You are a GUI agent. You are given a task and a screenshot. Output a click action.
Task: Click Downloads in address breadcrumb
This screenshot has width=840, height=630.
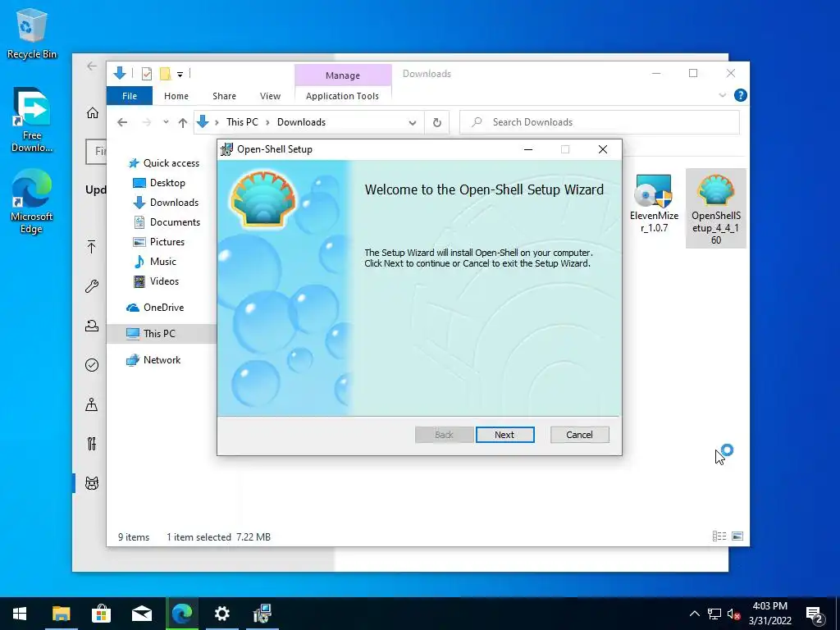pyautogui.click(x=301, y=122)
